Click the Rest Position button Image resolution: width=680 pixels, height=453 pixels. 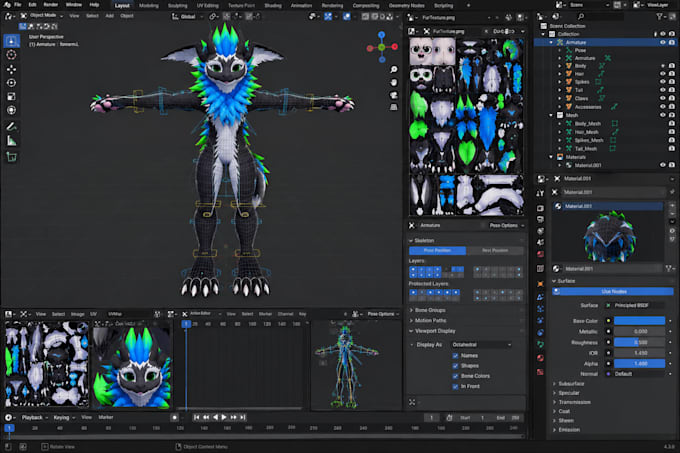tap(495, 251)
